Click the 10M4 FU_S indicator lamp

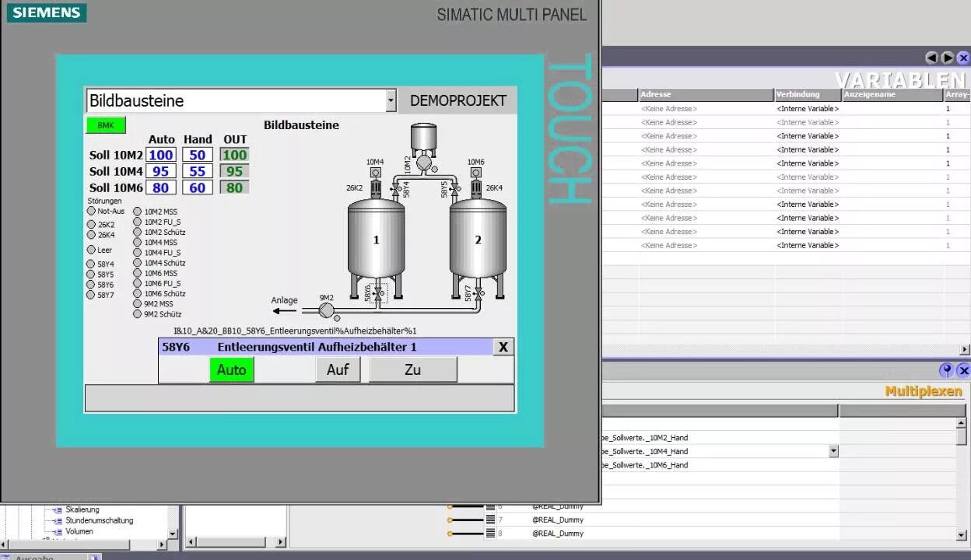pyautogui.click(x=138, y=253)
